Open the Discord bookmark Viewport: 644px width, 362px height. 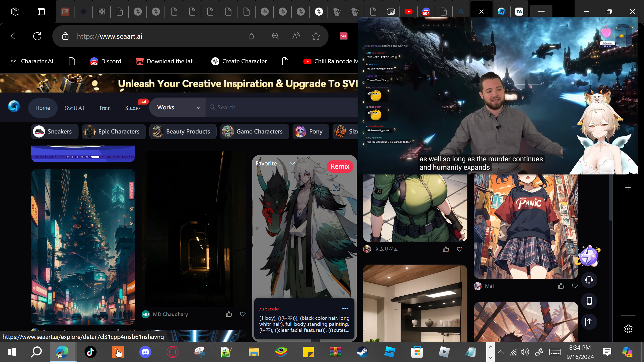click(x=106, y=61)
